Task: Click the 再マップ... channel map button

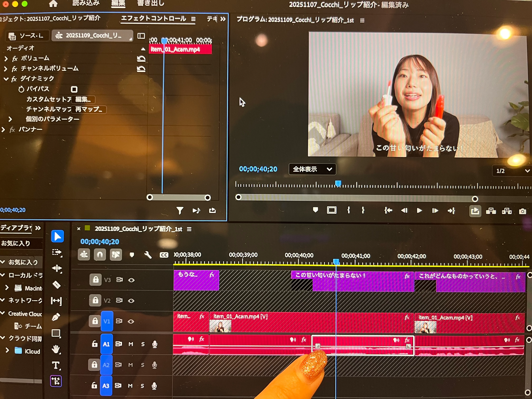Action: coord(89,109)
